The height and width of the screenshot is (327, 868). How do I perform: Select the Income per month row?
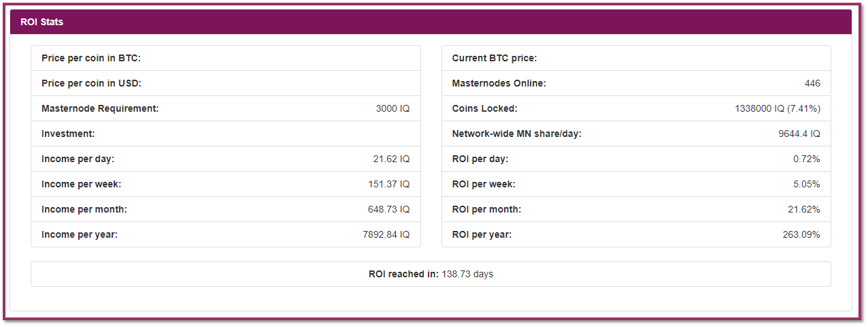tap(226, 209)
